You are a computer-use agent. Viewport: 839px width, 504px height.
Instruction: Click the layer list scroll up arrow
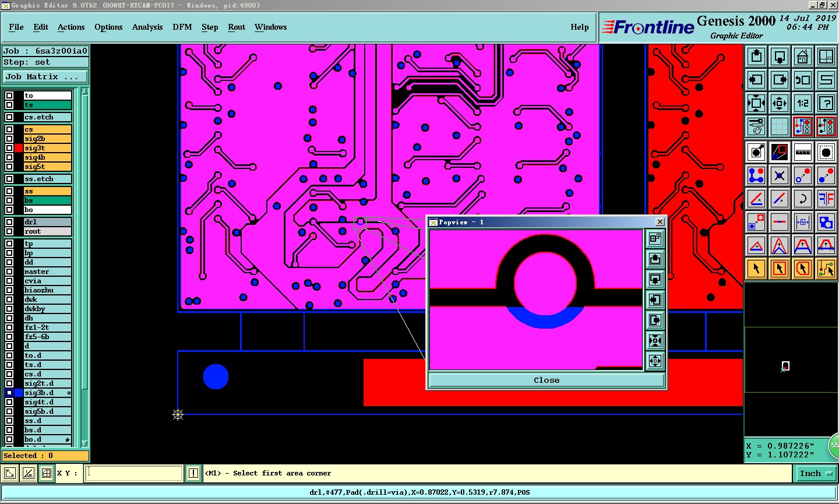[x=85, y=91]
